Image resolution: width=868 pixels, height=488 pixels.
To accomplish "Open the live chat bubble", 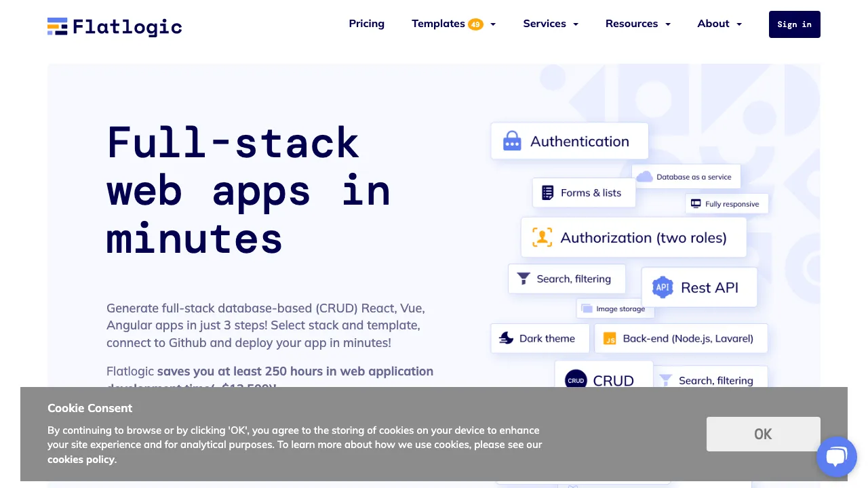I will coord(837,457).
